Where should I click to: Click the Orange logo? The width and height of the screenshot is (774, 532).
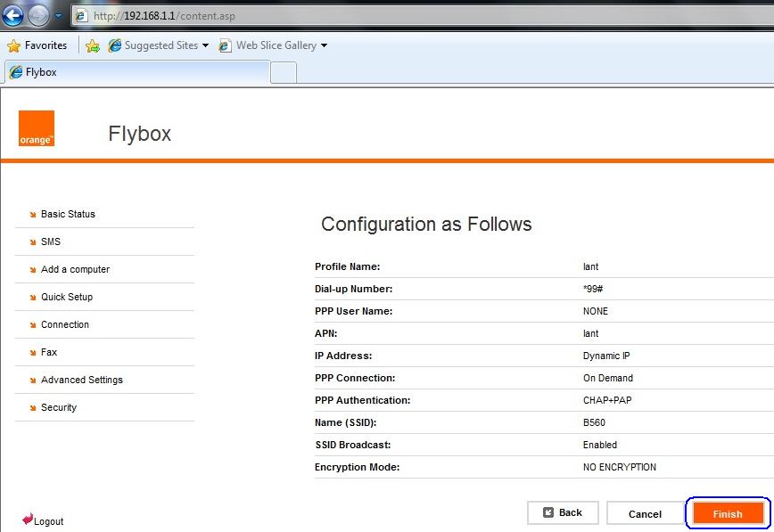pos(37,128)
